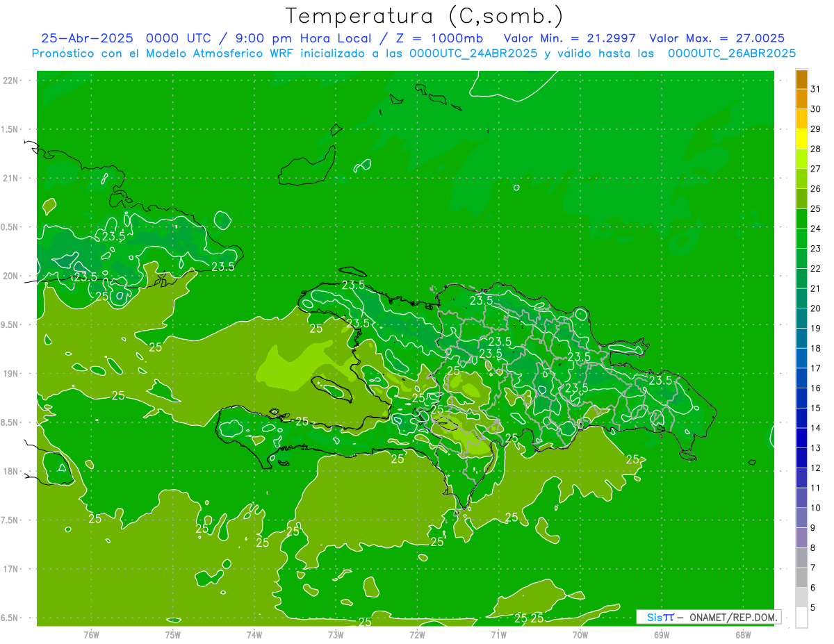Click the colorbar label "24"
Image resolution: width=834 pixels, height=644 pixels.
pos(815,229)
